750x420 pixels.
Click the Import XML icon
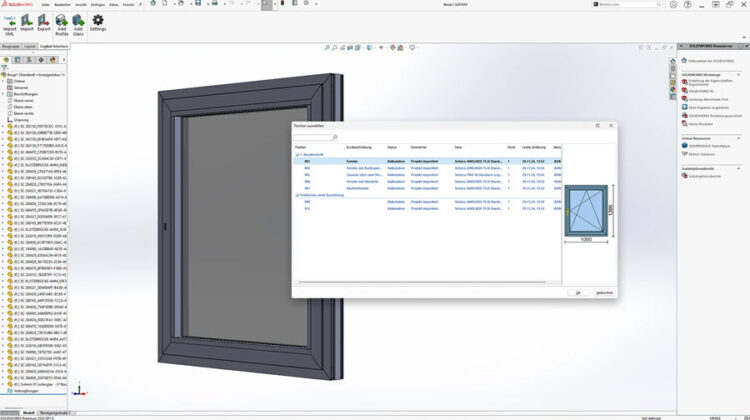point(9,21)
